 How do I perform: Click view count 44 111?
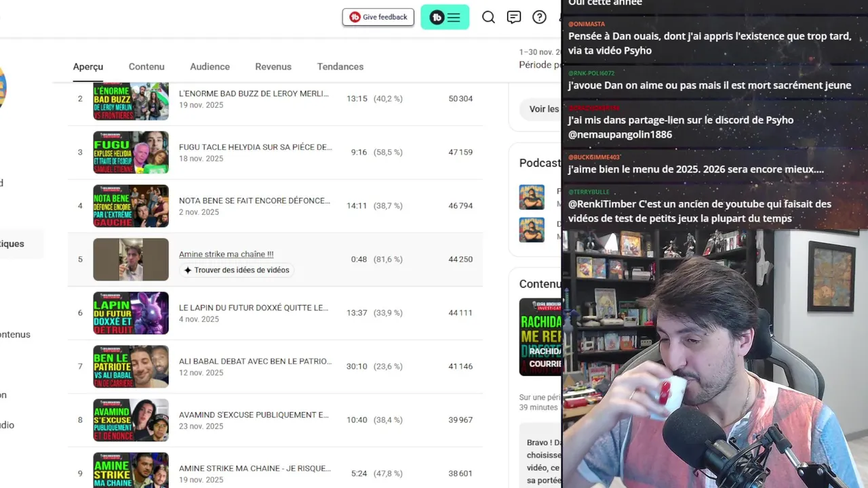click(x=460, y=313)
